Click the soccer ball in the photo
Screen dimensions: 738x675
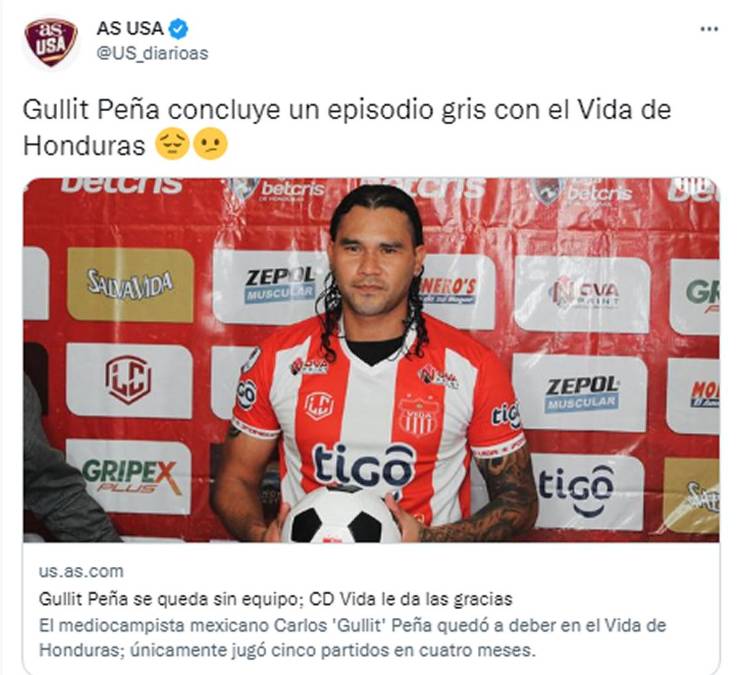(341, 515)
